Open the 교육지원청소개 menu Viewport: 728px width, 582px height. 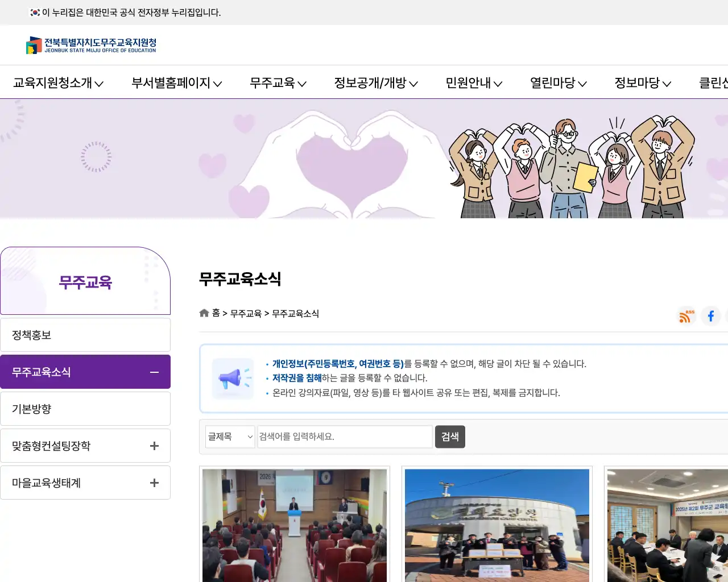(53, 83)
